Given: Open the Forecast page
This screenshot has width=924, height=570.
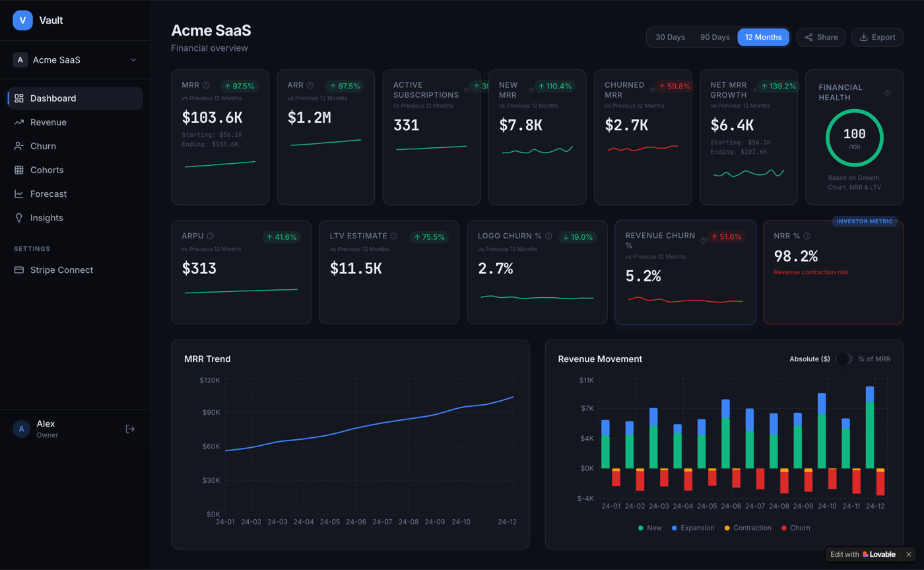Looking at the screenshot, I should [x=75, y=194].
